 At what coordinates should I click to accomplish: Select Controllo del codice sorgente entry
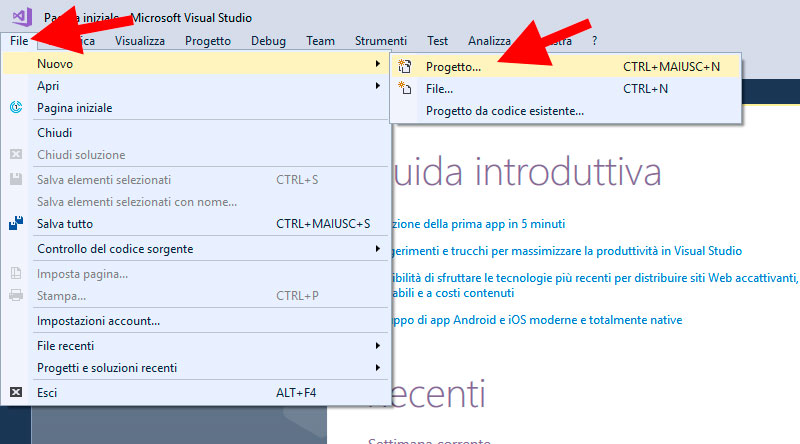pyautogui.click(x=196, y=249)
